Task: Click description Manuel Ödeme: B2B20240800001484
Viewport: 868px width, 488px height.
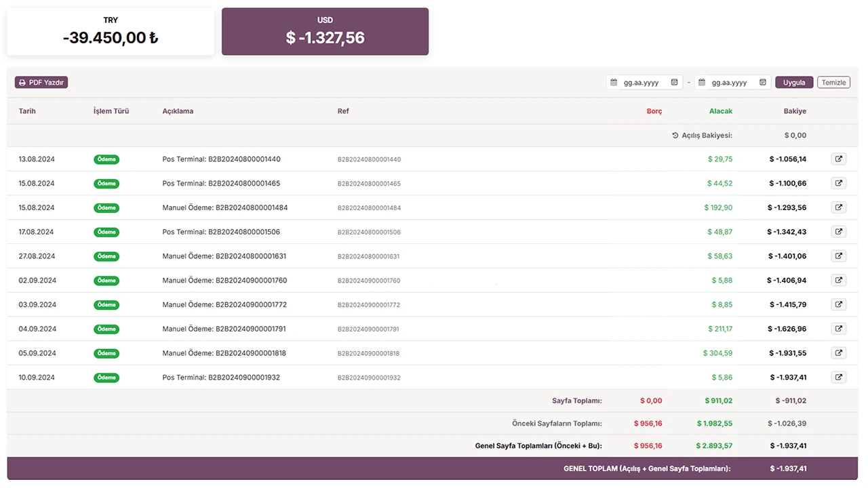Action: coord(225,207)
